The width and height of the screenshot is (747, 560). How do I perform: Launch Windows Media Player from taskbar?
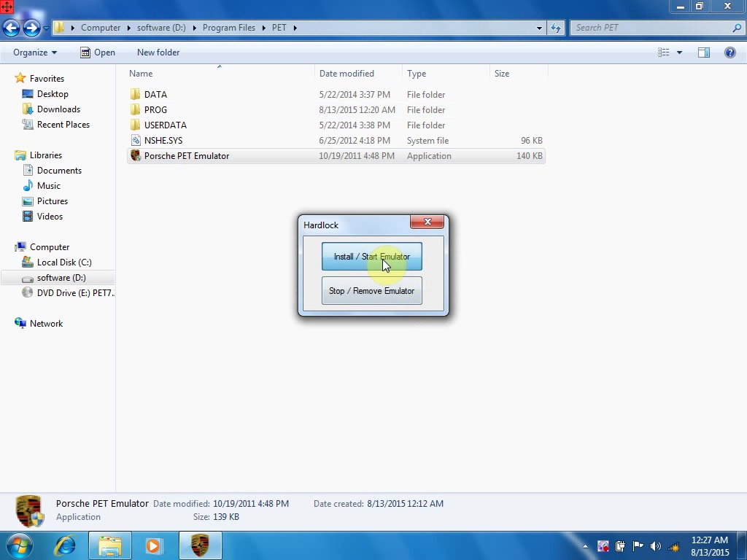[154, 545]
